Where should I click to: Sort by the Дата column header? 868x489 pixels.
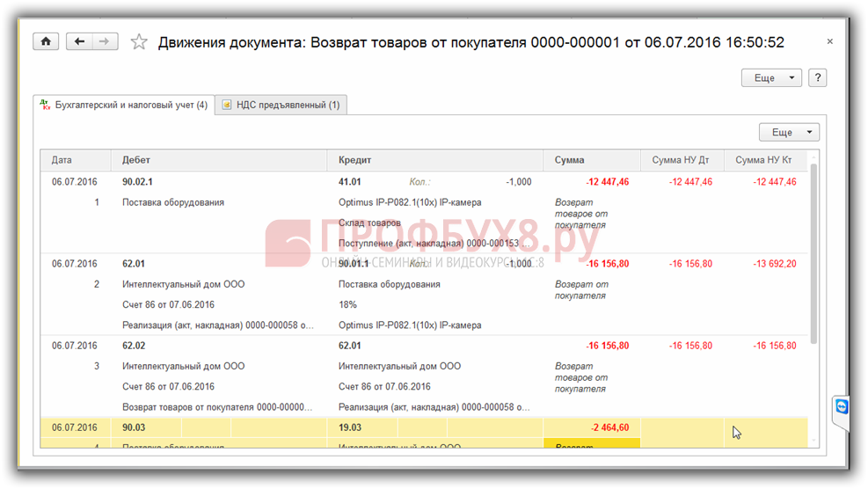[62, 160]
